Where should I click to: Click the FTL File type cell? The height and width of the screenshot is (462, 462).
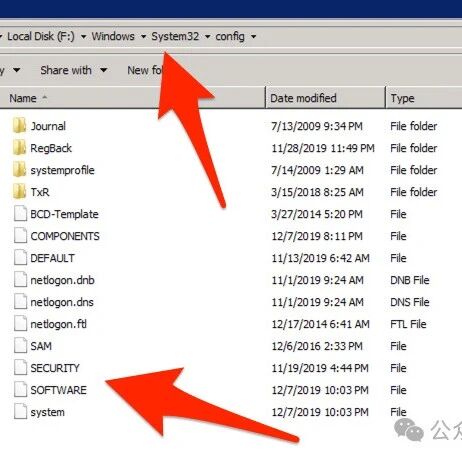pos(408,324)
